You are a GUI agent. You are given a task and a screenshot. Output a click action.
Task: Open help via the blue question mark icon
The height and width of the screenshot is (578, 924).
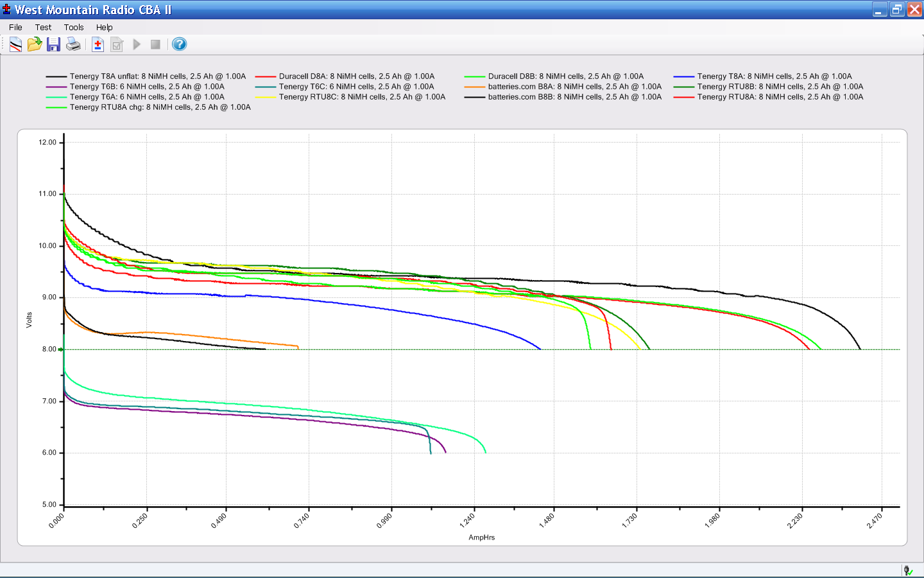point(180,44)
